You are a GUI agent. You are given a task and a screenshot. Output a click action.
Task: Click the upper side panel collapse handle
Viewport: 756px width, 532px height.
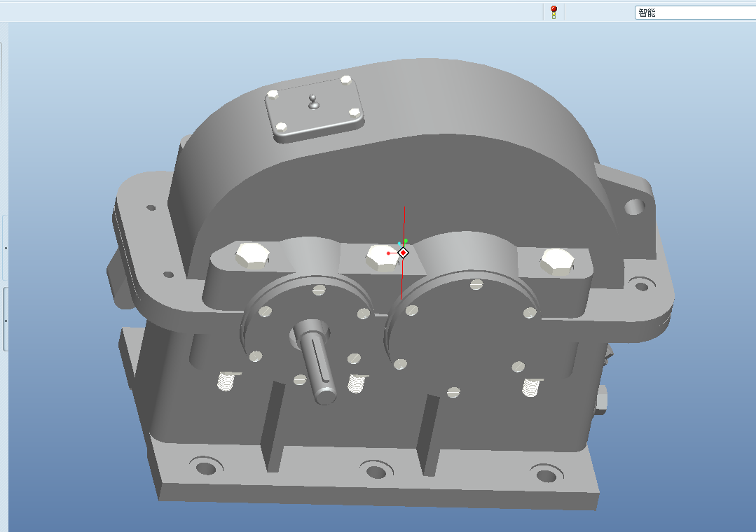click(6, 248)
